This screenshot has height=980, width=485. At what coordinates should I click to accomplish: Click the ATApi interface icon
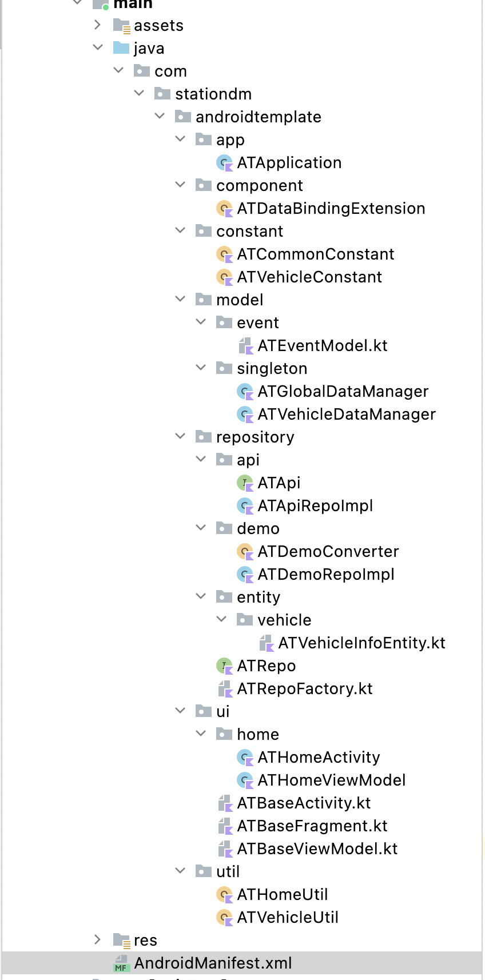[245, 483]
